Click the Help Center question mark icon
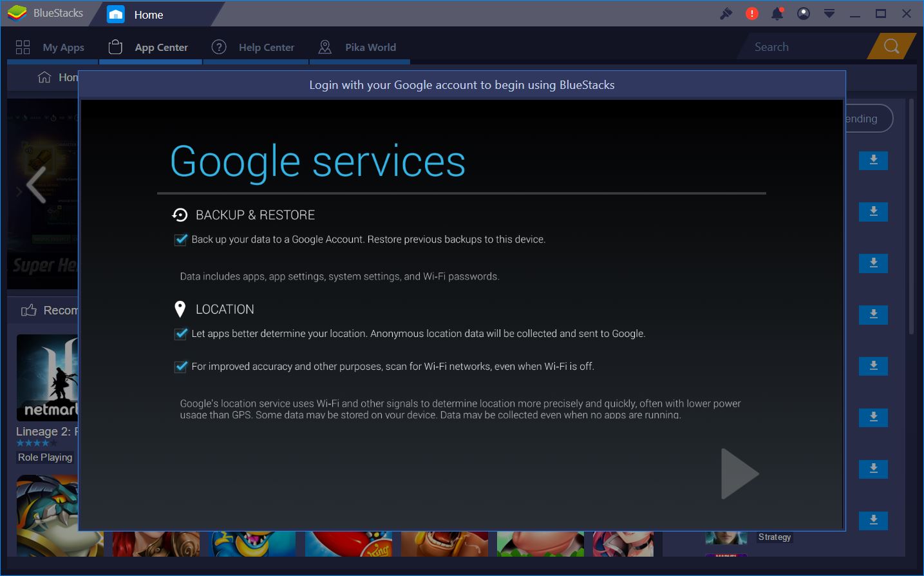This screenshot has width=924, height=576. [219, 46]
